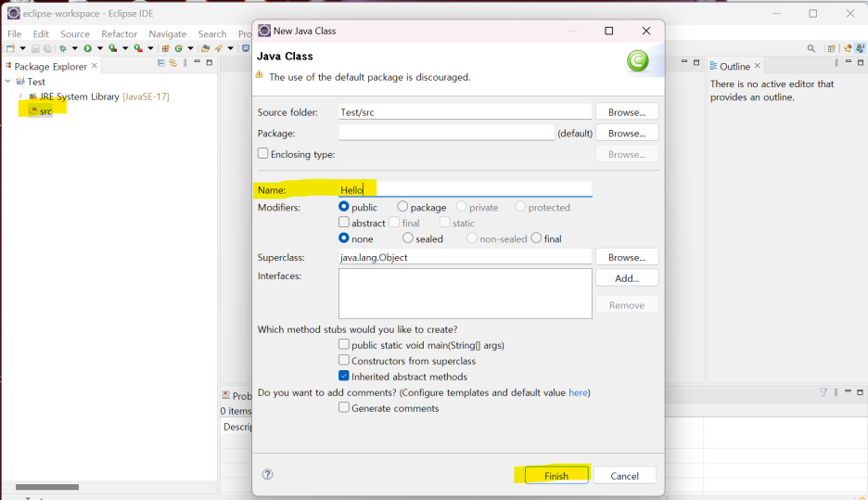Screen dimensions: 868x500
Task: Minimize the Outline view
Action: [849, 61]
